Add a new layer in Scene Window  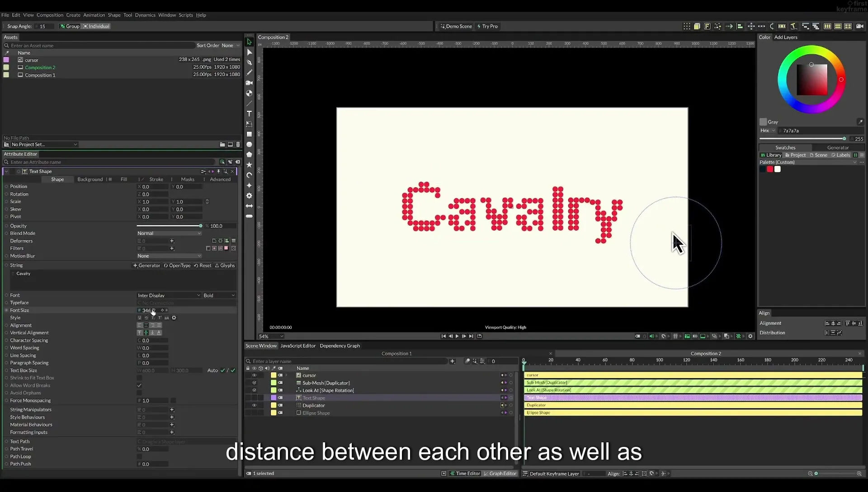point(452,361)
